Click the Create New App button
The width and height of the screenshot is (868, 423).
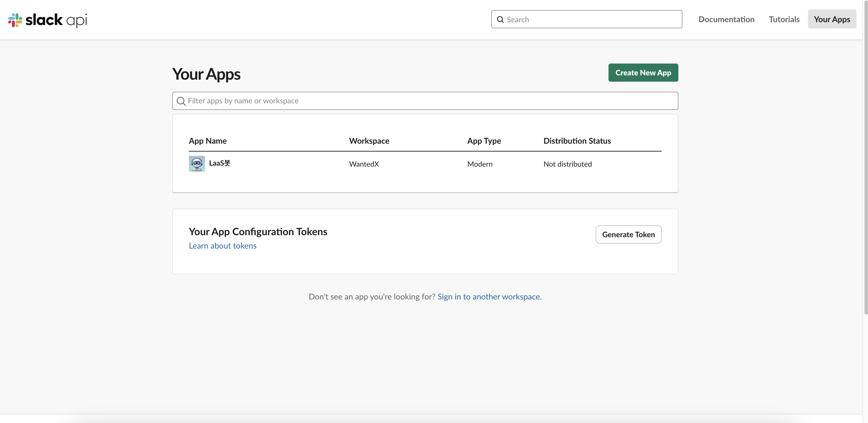coord(643,72)
